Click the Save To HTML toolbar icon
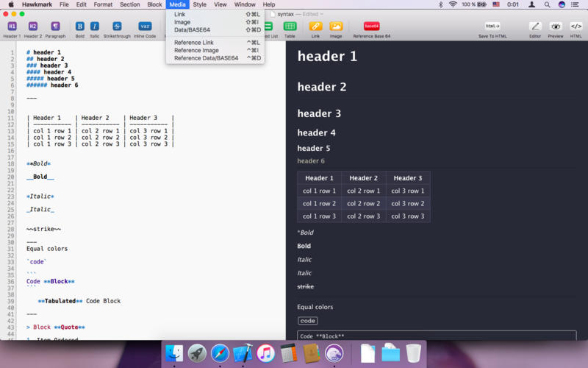Image resolution: width=588 pixels, height=368 pixels. (492, 26)
